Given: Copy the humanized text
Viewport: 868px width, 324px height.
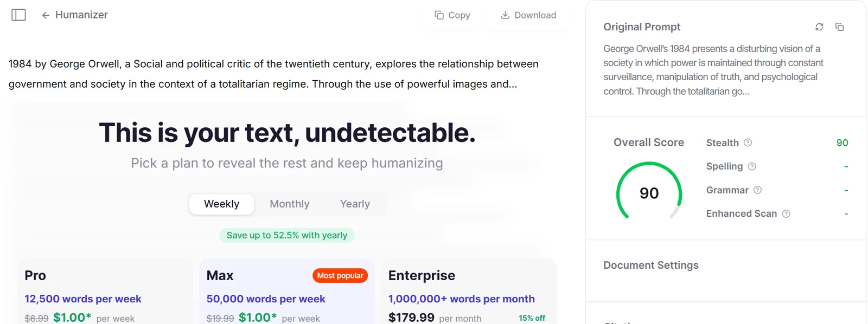Looking at the screenshot, I should click(x=452, y=15).
